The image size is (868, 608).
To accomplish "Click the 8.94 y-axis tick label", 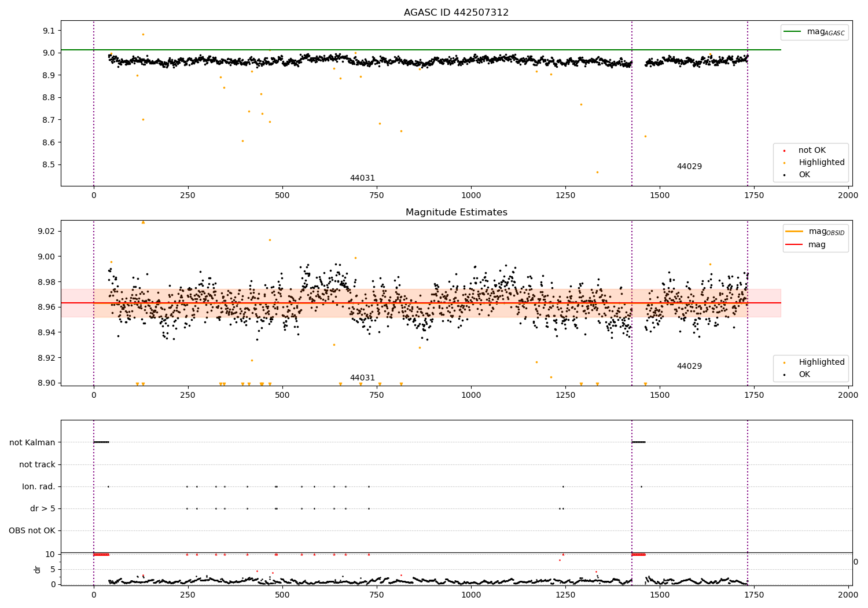I will click(46, 332).
